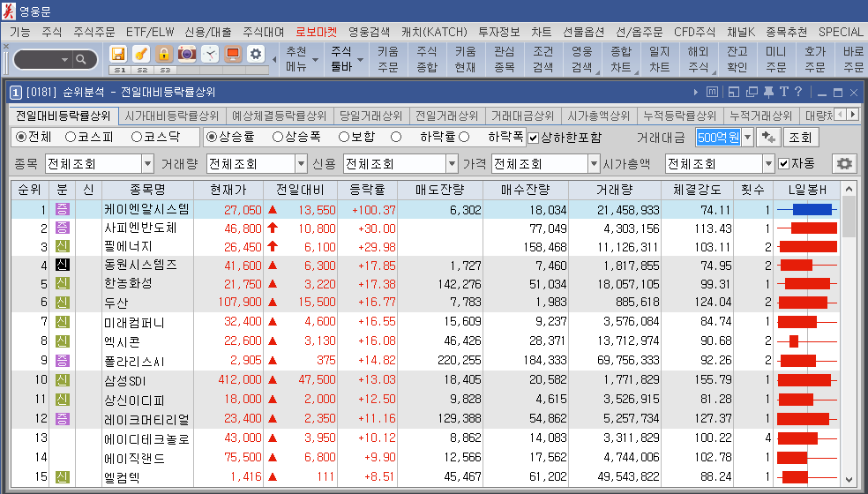Open the 조건검색 toolbar button
Viewport: 868px width, 494px height.
pyautogui.click(x=543, y=59)
